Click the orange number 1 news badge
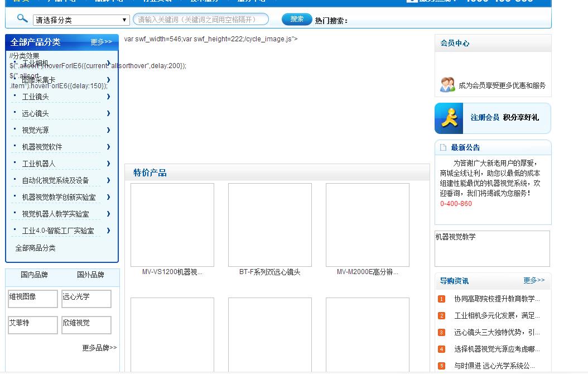The width and height of the screenshot is (588, 374). point(441,299)
